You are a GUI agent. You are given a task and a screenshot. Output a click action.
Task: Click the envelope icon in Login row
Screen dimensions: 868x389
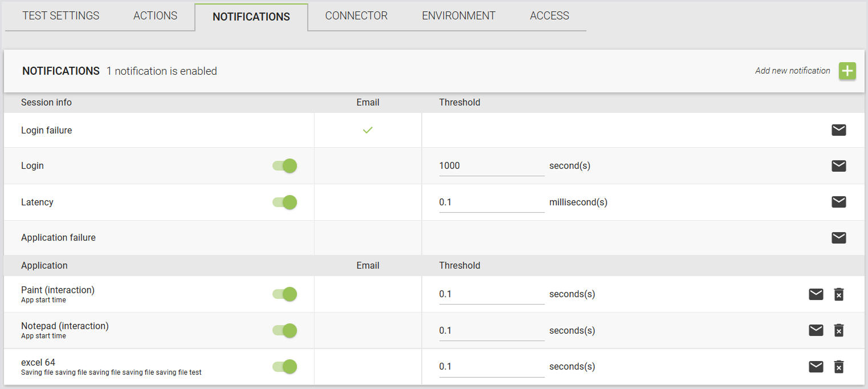click(839, 166)
